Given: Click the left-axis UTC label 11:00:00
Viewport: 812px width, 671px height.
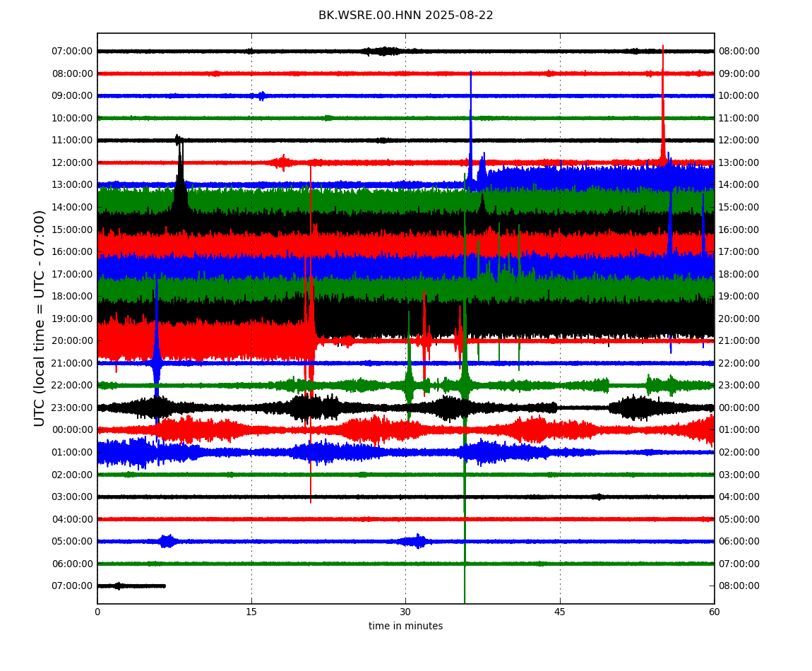Looking at the screenshot, I should tap(72, 141).
